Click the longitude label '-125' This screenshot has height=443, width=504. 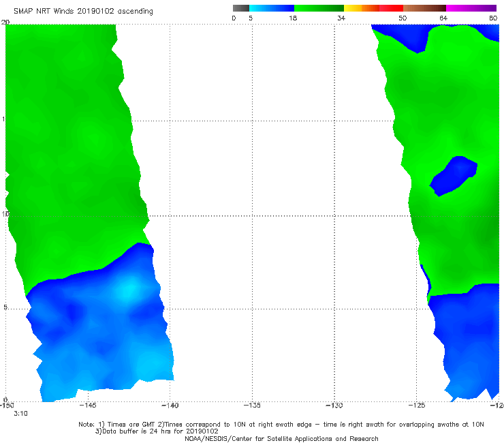417,406
